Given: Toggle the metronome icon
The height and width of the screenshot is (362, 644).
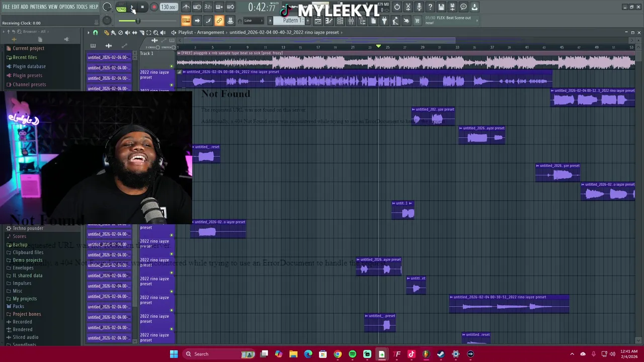Looking at the screenshot, I should (x=186, y=7).
